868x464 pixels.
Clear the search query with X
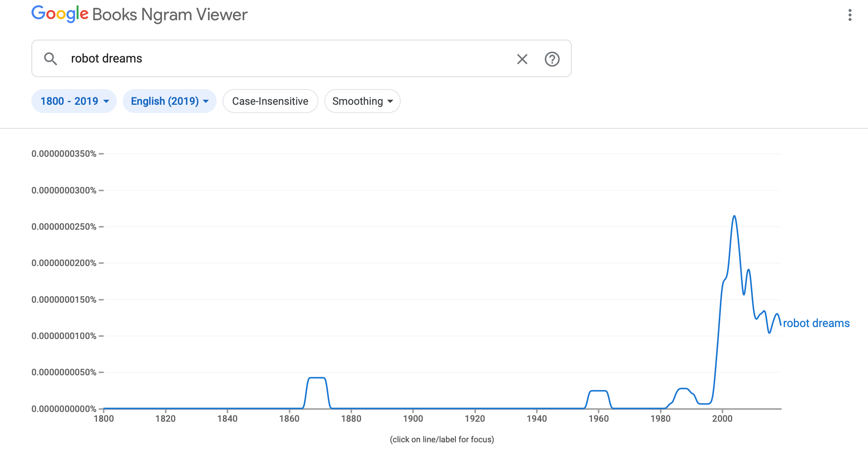(522, 59)
